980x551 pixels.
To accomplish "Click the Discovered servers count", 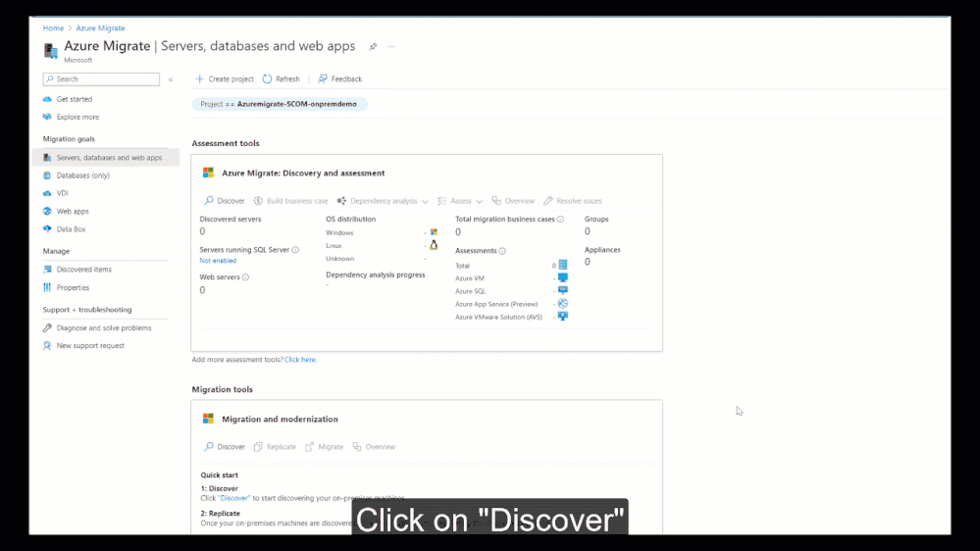I will coord(202,231).
